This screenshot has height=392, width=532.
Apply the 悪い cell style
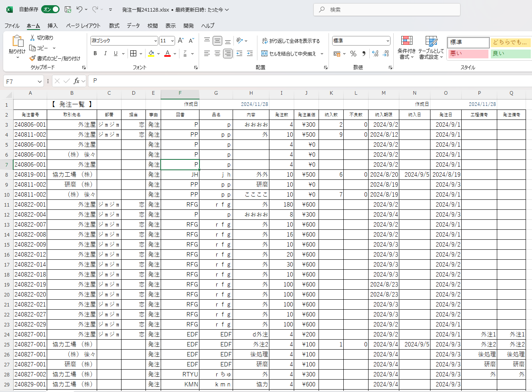click(x=468, y=54)
